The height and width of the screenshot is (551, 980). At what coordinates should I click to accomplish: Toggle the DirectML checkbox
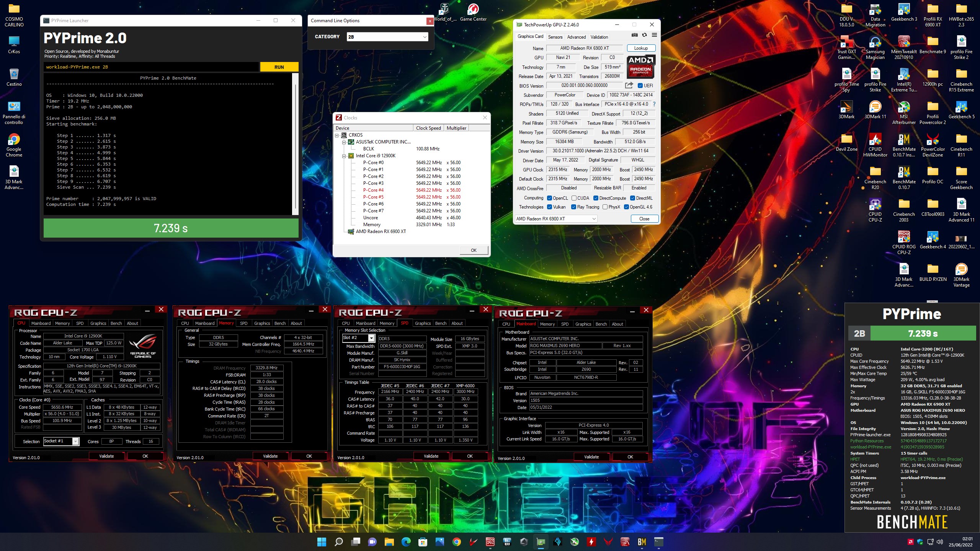tap(632, 198)
